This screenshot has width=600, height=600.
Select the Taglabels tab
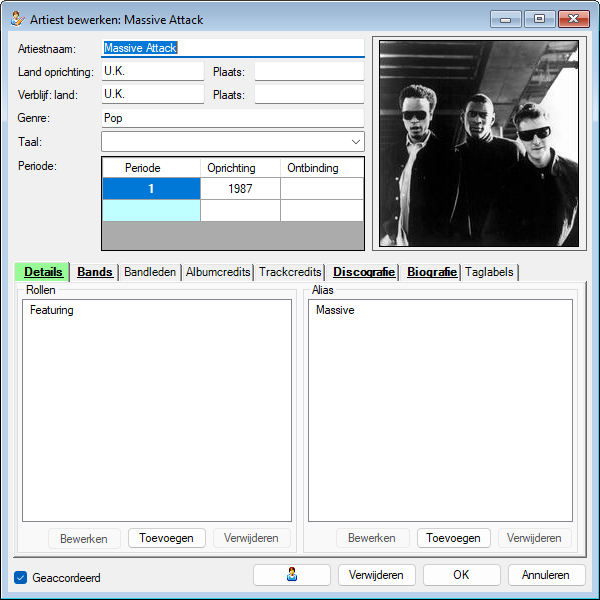click(x=489, y=272)
